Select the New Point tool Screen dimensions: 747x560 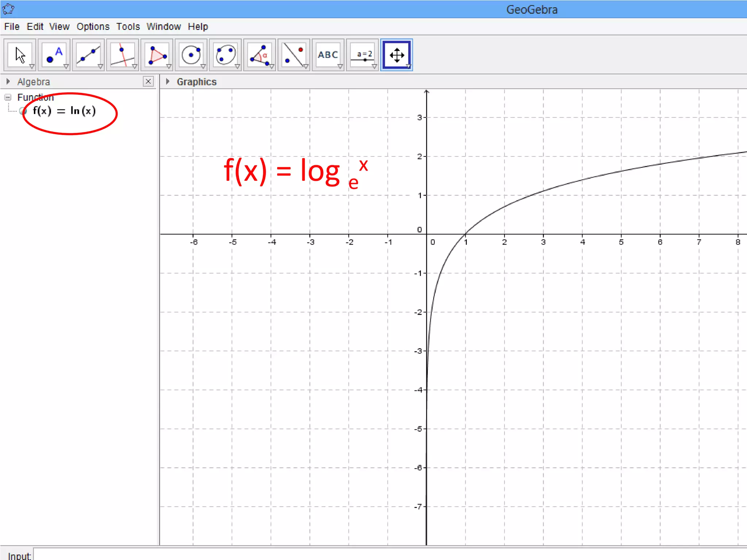[54, 55]
